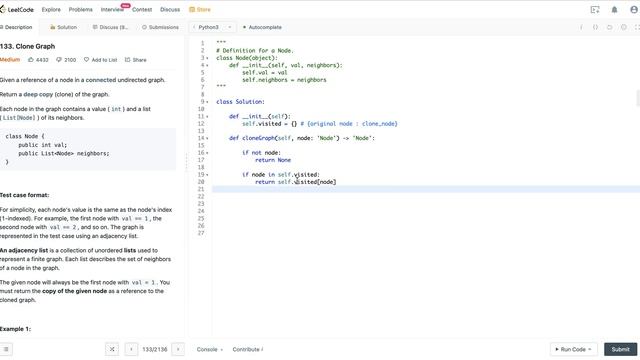
Task: Click 'Test case format:' heading
Action: point(24,195)
